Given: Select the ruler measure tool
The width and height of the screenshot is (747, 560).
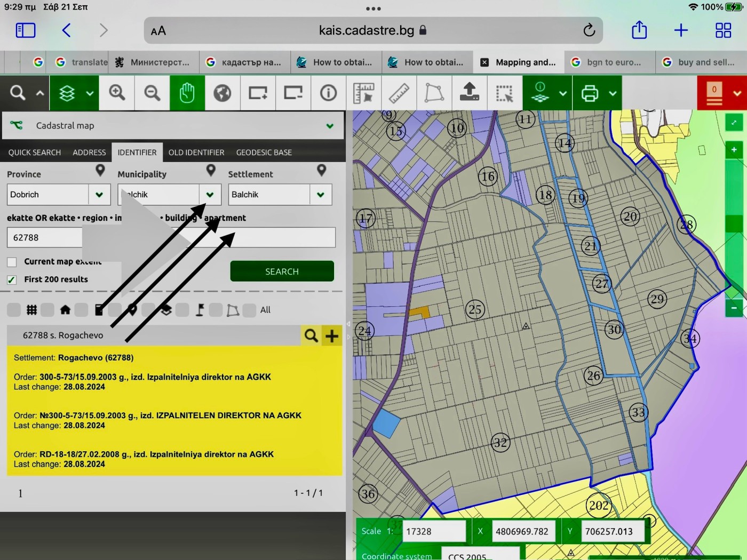Looking at the screenshot, I should 399,93.
